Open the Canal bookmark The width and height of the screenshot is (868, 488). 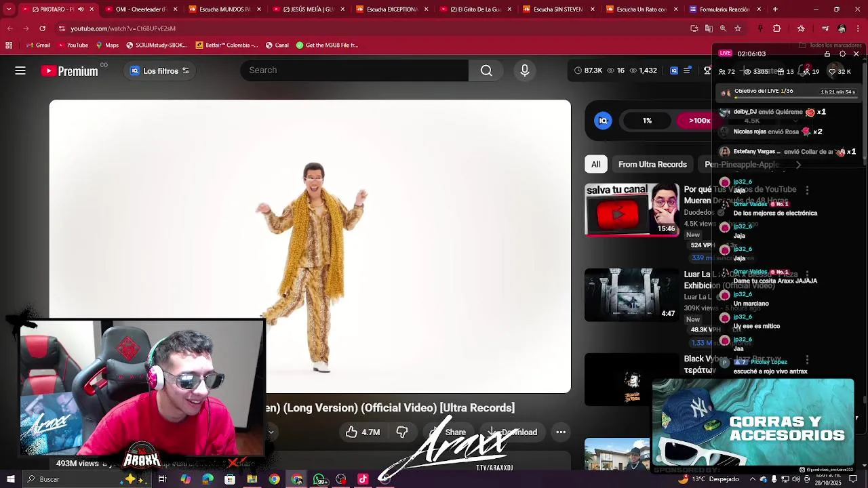tap(277, 45)
